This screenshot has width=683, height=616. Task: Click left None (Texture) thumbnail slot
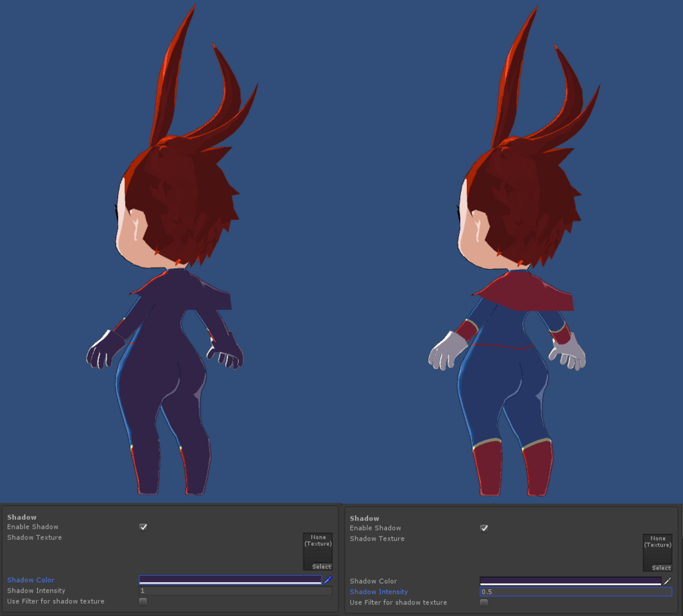tap(318, 551)
